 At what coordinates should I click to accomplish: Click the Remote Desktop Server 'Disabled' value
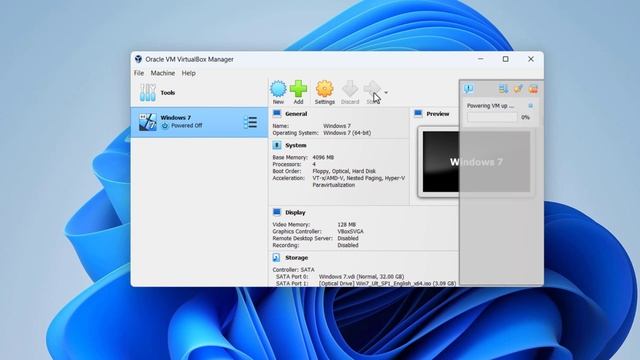tap(348, 238)
